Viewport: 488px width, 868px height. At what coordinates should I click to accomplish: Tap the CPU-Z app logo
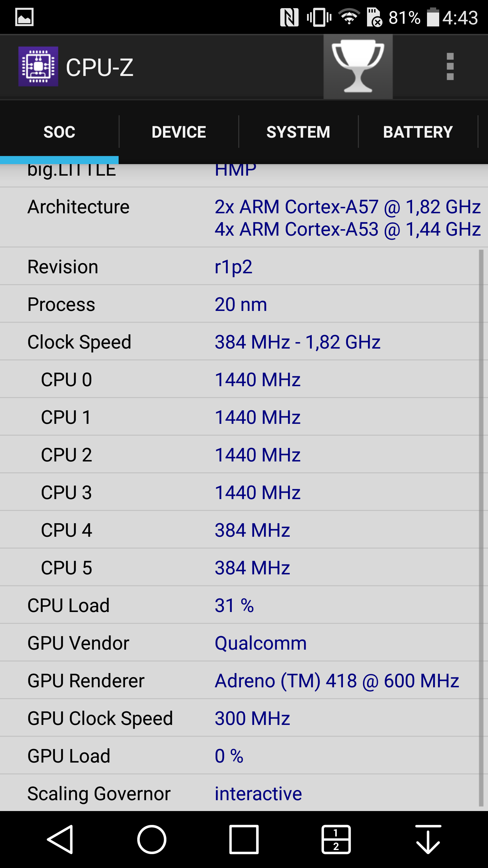pyautogui.click(x=38, y=67)
